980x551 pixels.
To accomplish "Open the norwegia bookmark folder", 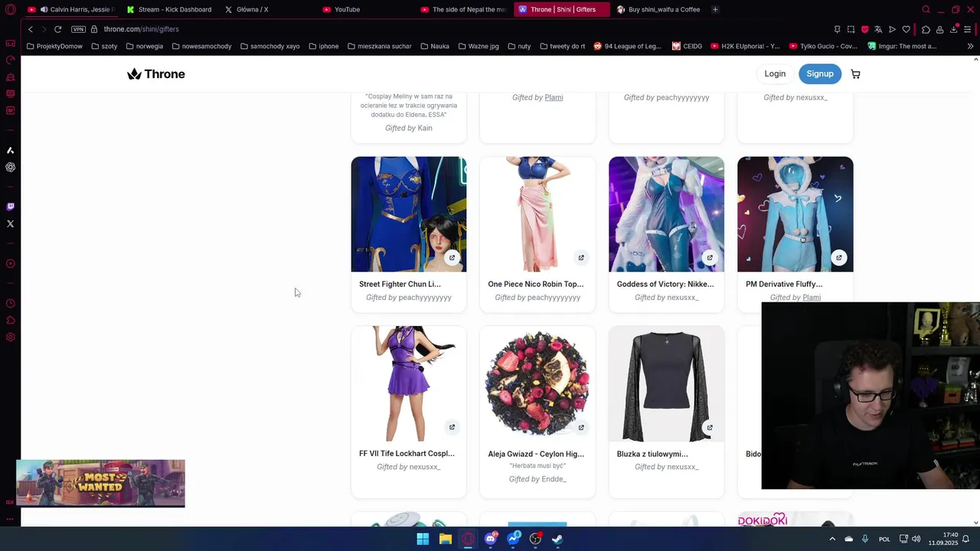I will pos(145,46).
